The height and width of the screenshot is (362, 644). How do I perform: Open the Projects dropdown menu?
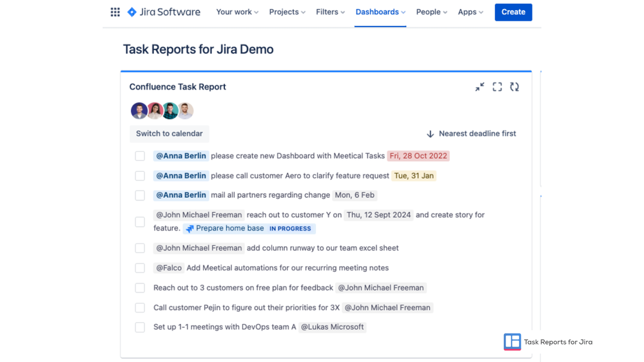point(287,12)
